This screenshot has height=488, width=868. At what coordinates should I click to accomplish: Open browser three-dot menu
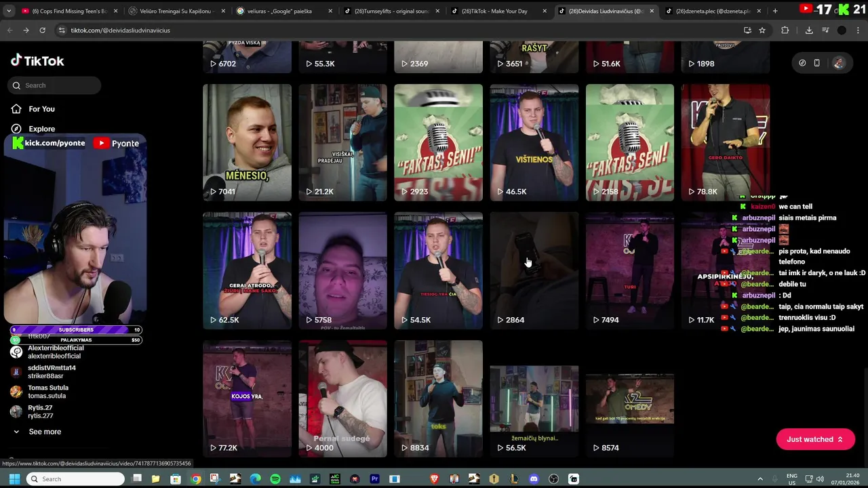click(859, 30)
